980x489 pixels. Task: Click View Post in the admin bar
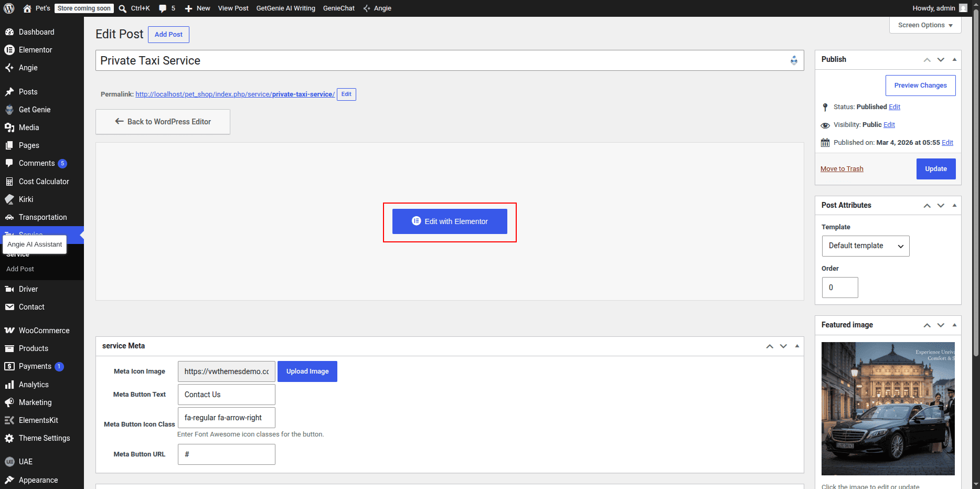click(233, 8)
